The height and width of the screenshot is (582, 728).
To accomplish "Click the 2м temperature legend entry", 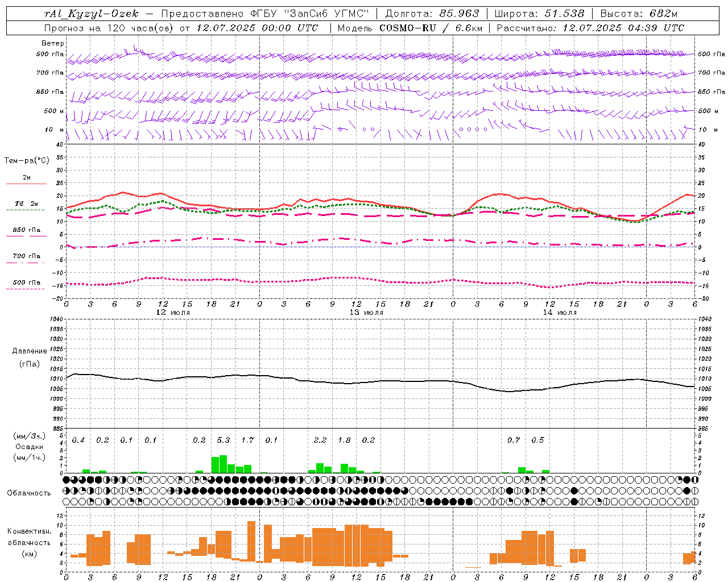I will pos(27,177).
